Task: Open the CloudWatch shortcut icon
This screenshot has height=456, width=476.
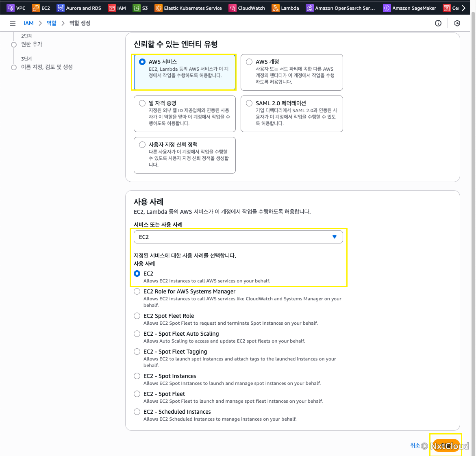Action: [x=232, y=8]
